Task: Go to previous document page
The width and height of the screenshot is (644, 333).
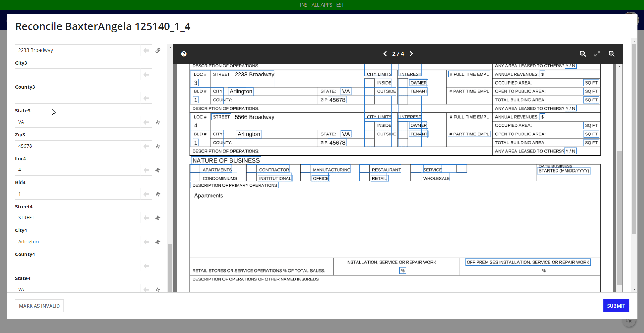Action: (x=385, y=54)
